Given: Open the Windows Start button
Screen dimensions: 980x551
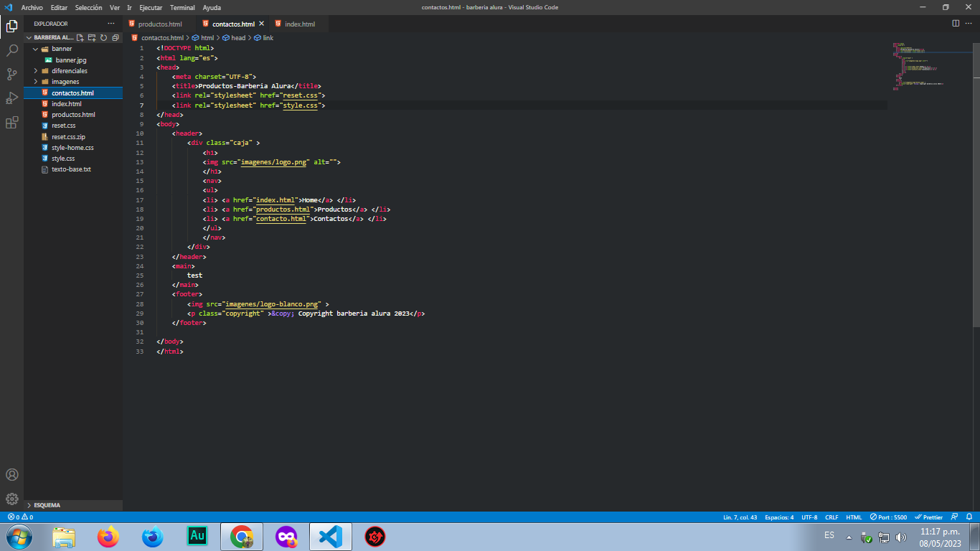Looking at the screenshot, I should 18,537.
